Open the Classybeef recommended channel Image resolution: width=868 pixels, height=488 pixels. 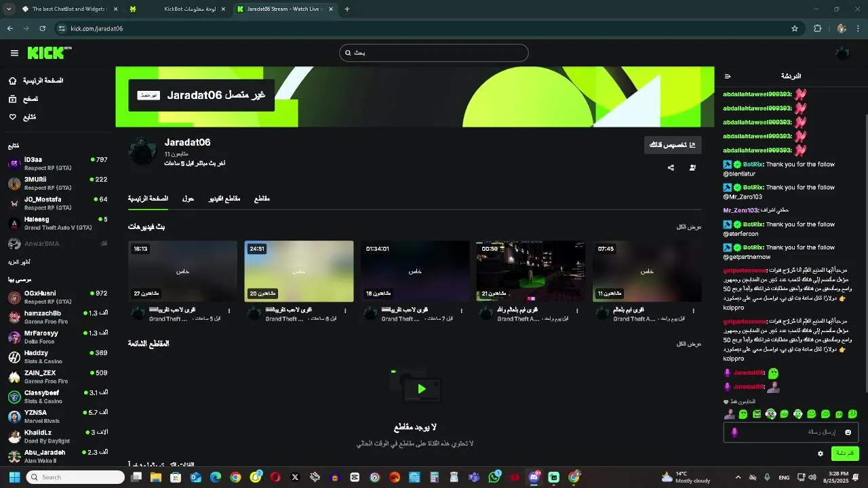point(58,396)
